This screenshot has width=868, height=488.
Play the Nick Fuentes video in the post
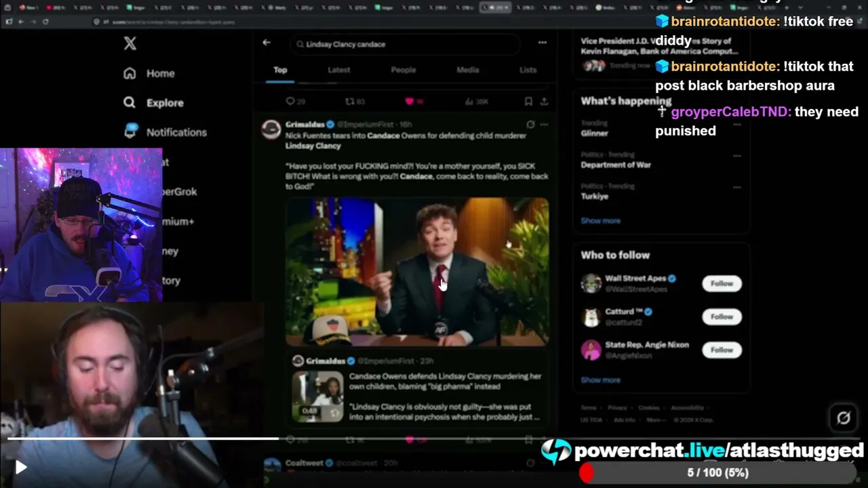(417, 272)
